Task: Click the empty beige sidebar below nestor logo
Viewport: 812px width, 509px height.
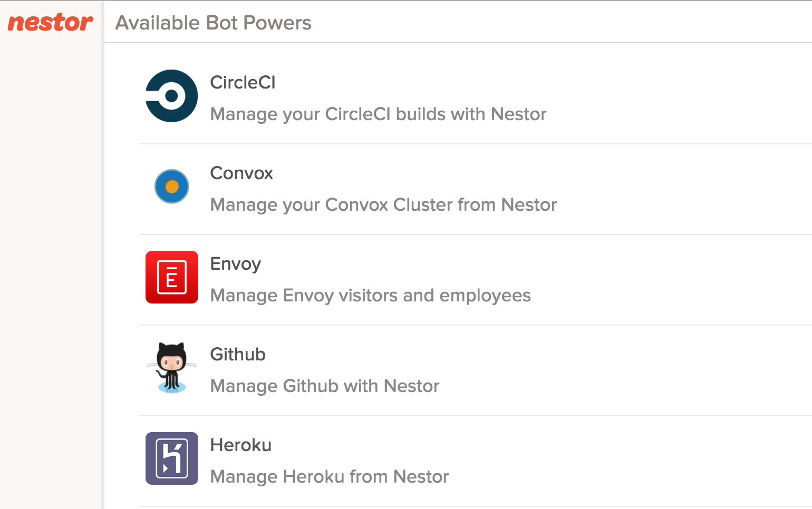Action: (51, 274)
